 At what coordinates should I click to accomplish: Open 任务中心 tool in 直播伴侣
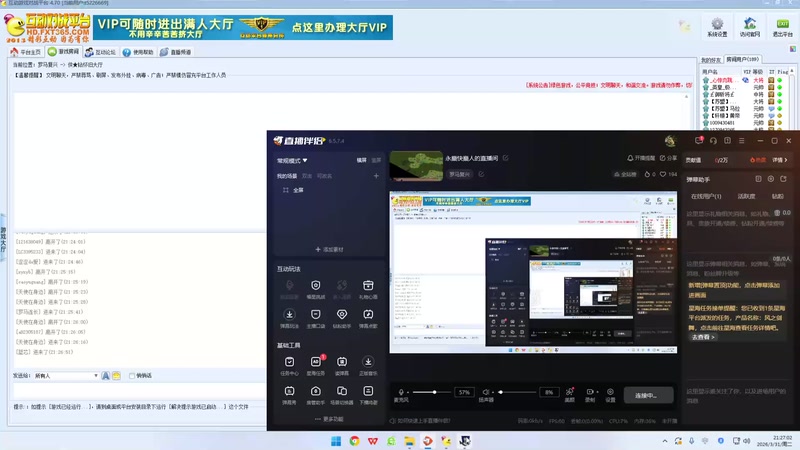pos(289,362)
